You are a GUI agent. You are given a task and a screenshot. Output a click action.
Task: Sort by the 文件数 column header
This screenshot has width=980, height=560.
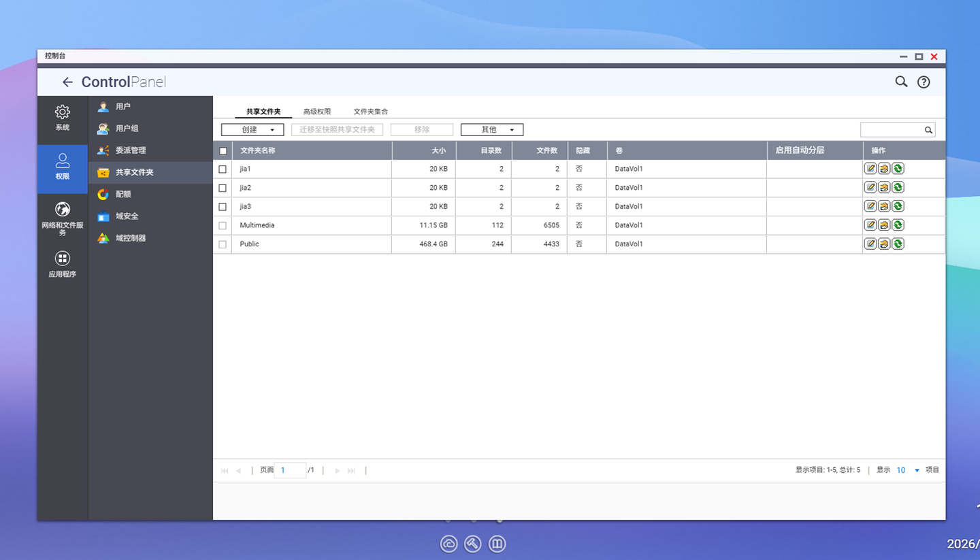tap(539, 150)
